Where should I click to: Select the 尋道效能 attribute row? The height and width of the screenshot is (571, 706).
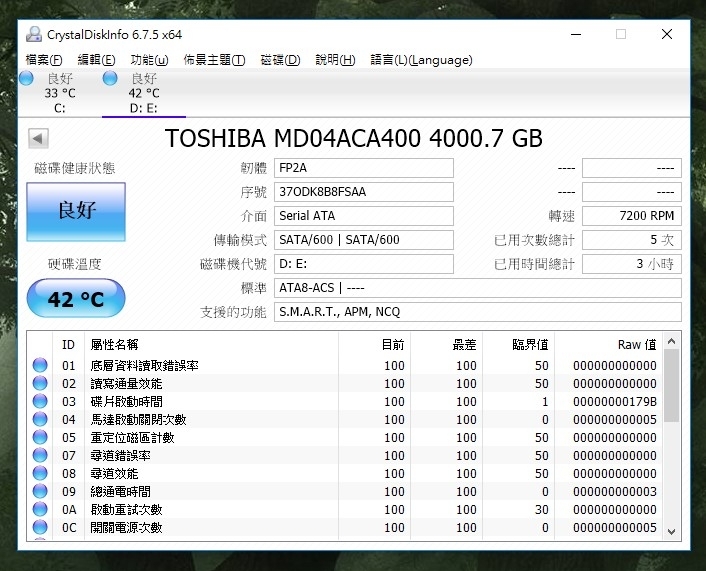345,473
